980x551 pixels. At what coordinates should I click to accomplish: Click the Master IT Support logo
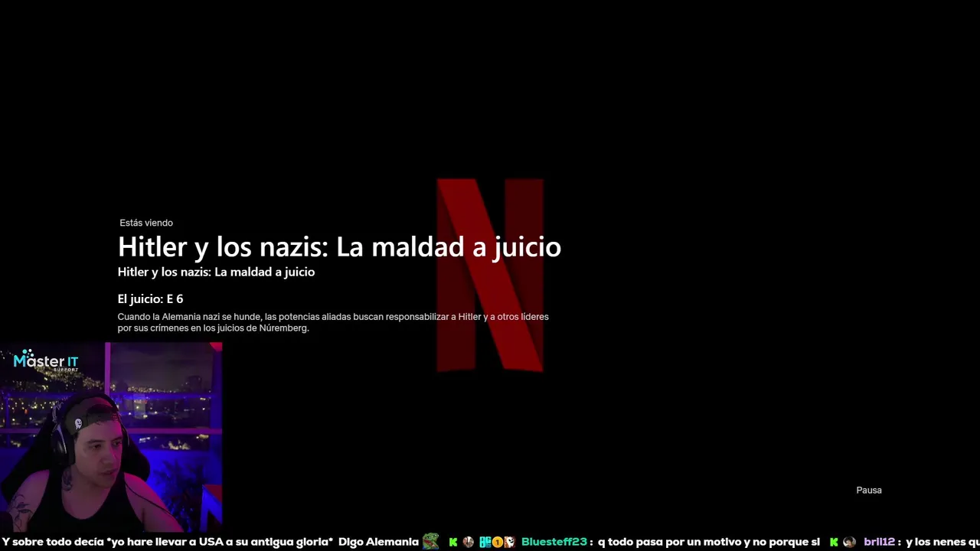point(46,360)
